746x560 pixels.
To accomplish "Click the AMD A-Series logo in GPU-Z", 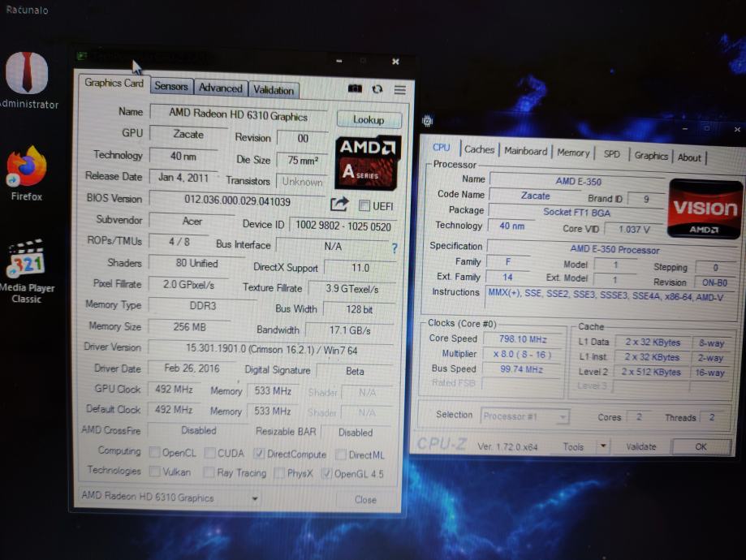I will [x=367, y=162].
